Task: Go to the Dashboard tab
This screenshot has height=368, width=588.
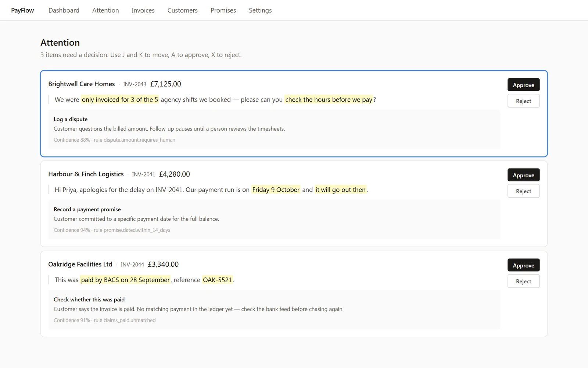Action: click(64, 10)
